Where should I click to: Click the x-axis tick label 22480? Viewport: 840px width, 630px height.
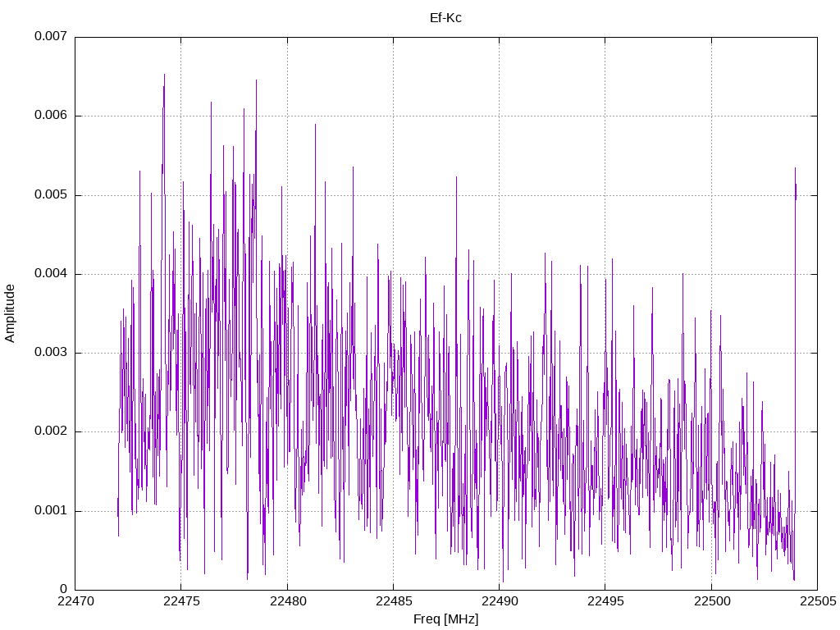coord(288,601)
